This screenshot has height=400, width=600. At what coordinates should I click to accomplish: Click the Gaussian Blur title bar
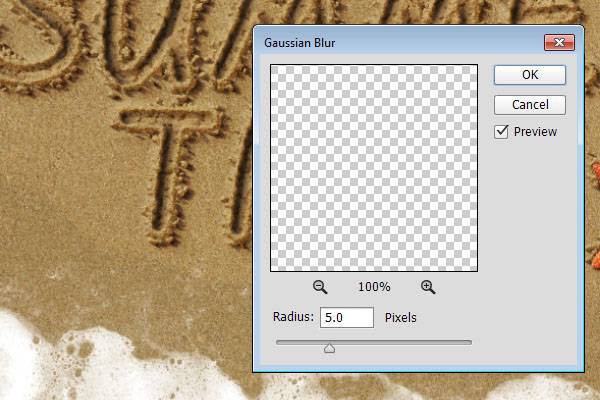point(400,43)
